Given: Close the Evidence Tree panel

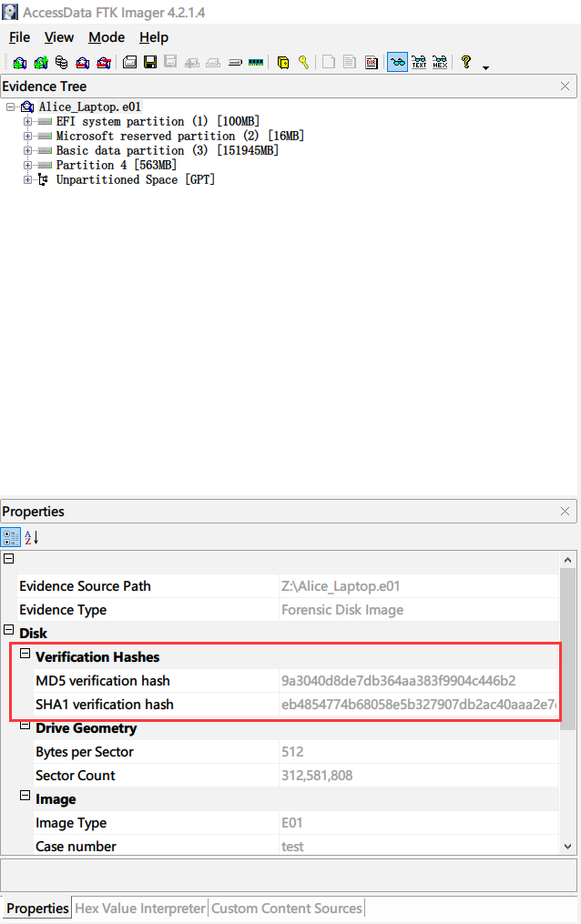Looking at the screenshot, I should coord(566,86).
